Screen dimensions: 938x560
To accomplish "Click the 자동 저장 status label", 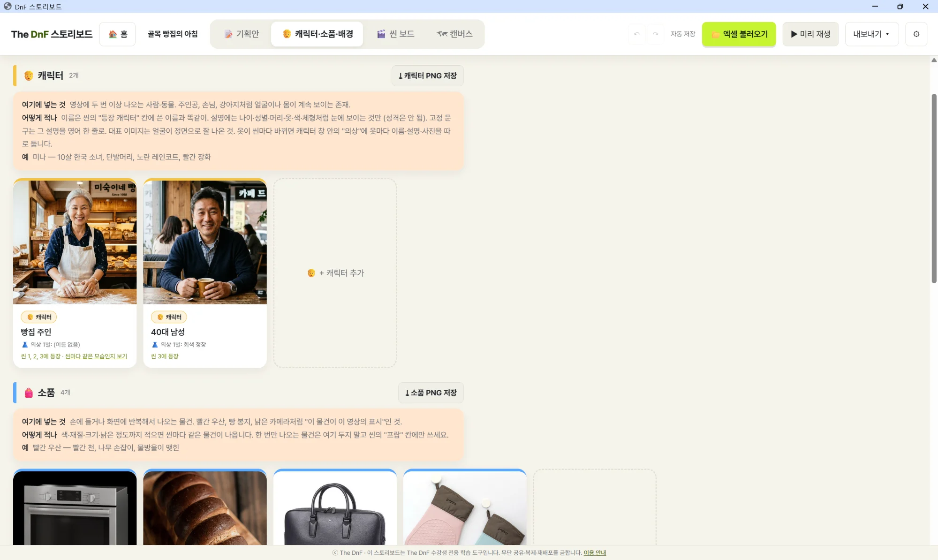I will pos(683,34).
